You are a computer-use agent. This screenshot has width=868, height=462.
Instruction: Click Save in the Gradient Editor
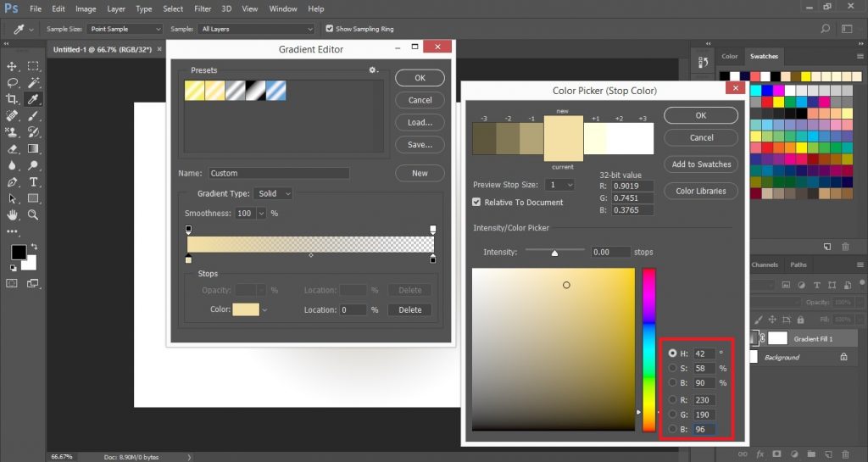click(420, 144)
